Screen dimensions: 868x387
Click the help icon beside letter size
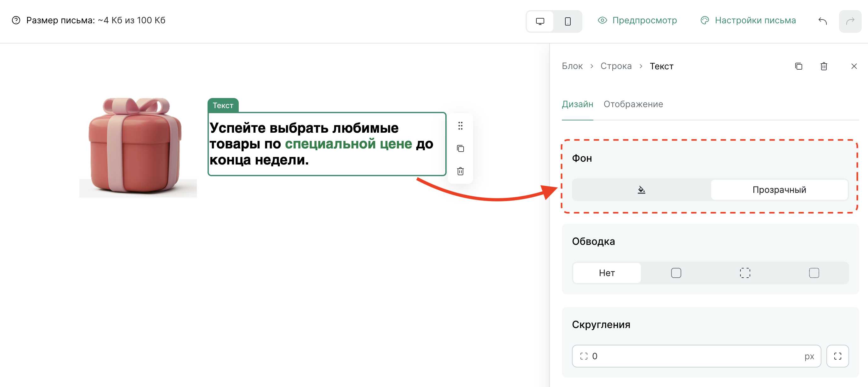pos(16,20)
